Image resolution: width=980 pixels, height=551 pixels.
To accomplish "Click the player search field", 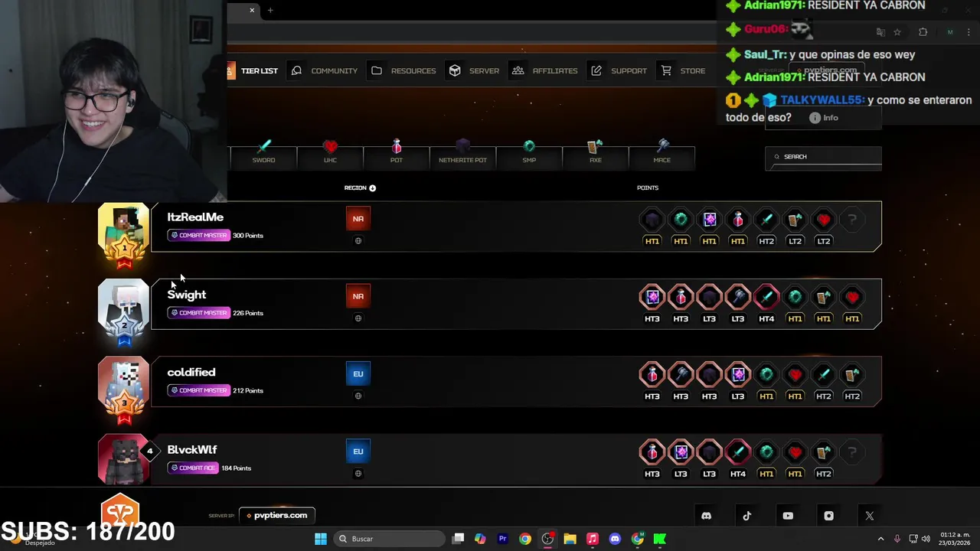I will 823,157.
